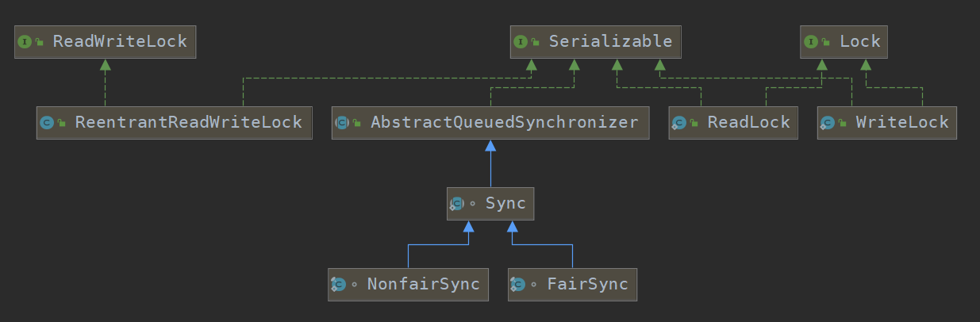Image resolution: width=980 pixels, height=322 pixels.
Task: Select the NonfairSync node label
Action: 424,284
